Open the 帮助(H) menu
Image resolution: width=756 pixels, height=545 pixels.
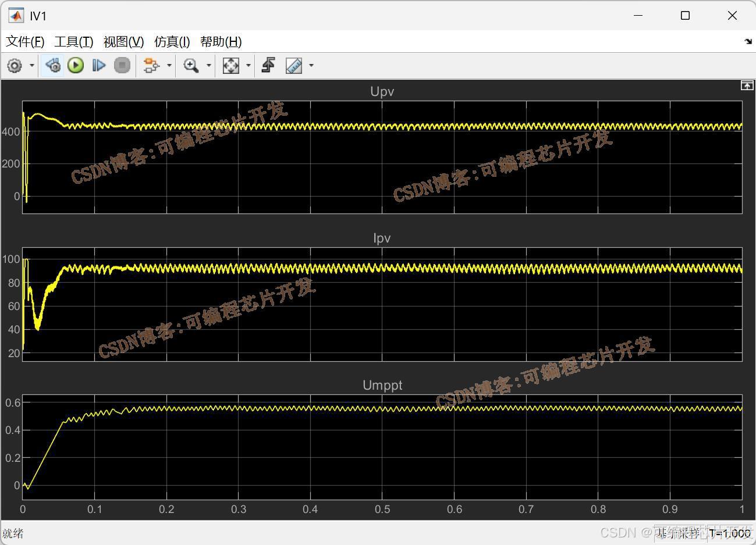pos(221,42)
